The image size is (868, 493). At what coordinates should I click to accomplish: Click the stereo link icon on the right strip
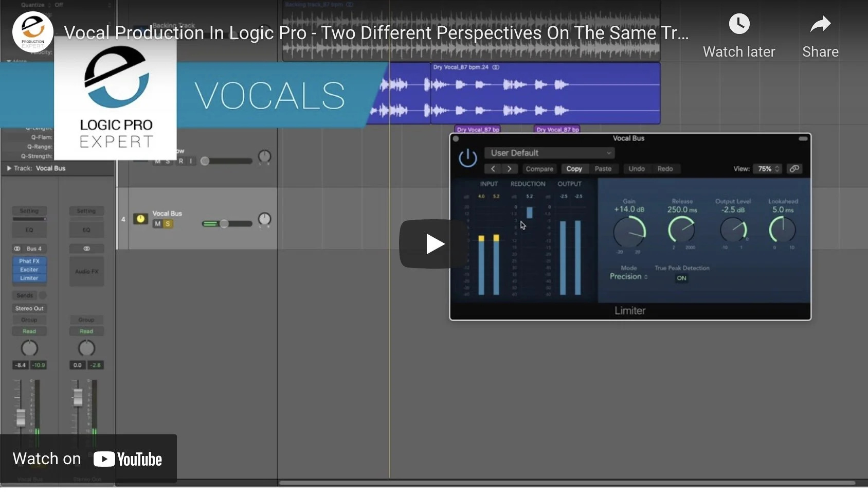tap(86, 249)
